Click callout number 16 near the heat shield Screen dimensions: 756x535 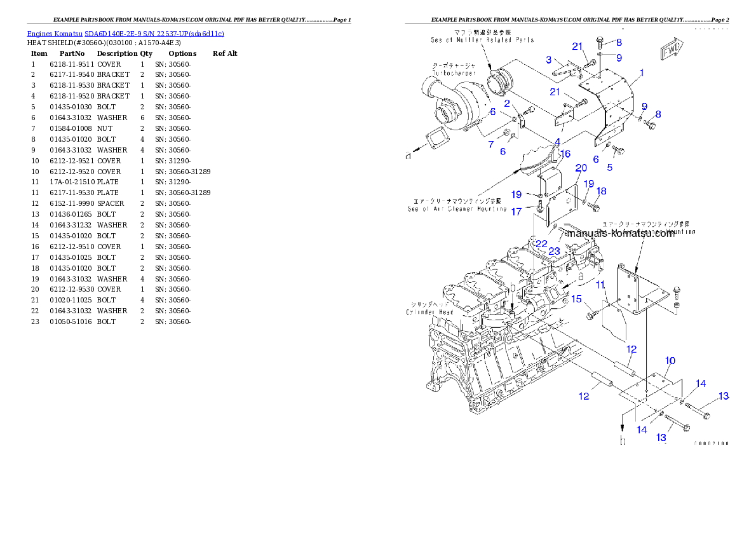point(565,153)
